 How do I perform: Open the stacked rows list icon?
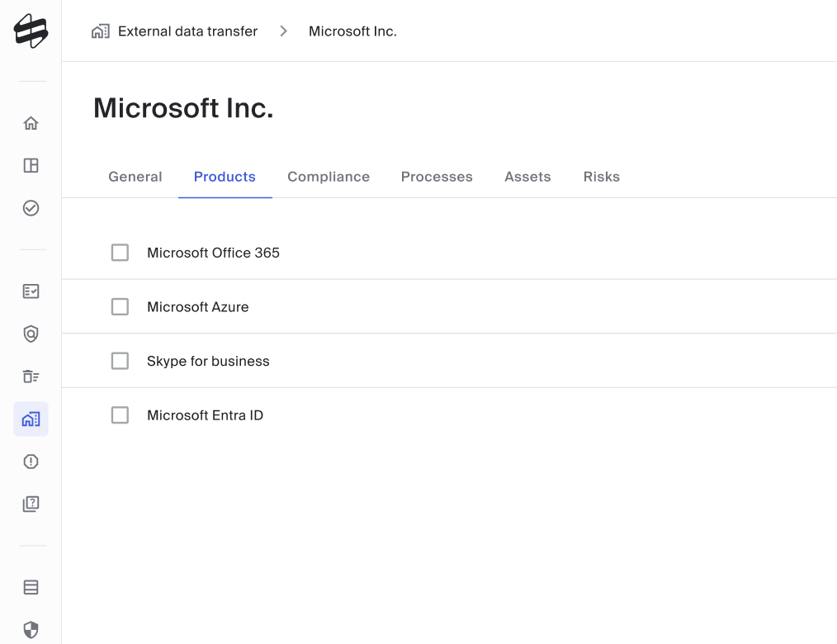click(x=31, y=587)
